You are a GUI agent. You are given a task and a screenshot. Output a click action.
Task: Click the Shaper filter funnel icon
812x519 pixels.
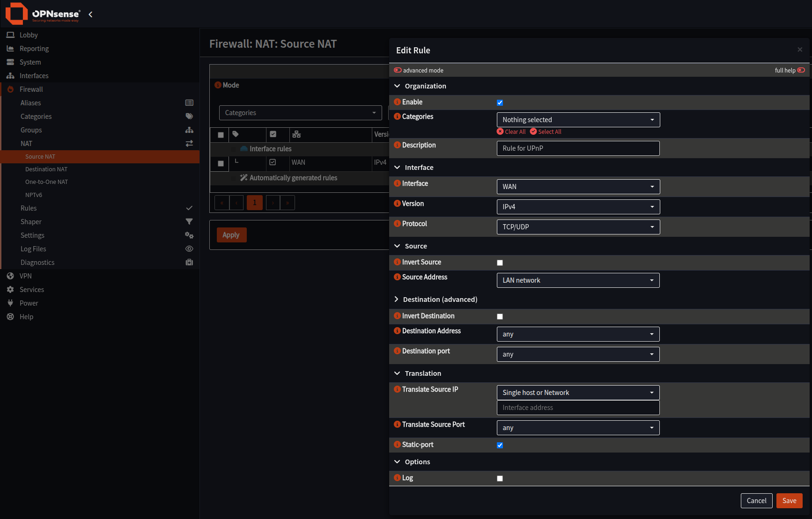coord(189,222)
